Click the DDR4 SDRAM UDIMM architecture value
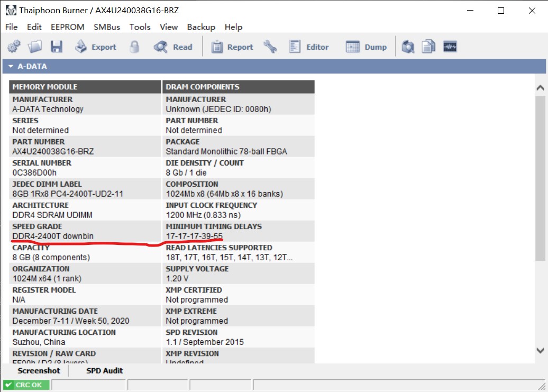 52,215
